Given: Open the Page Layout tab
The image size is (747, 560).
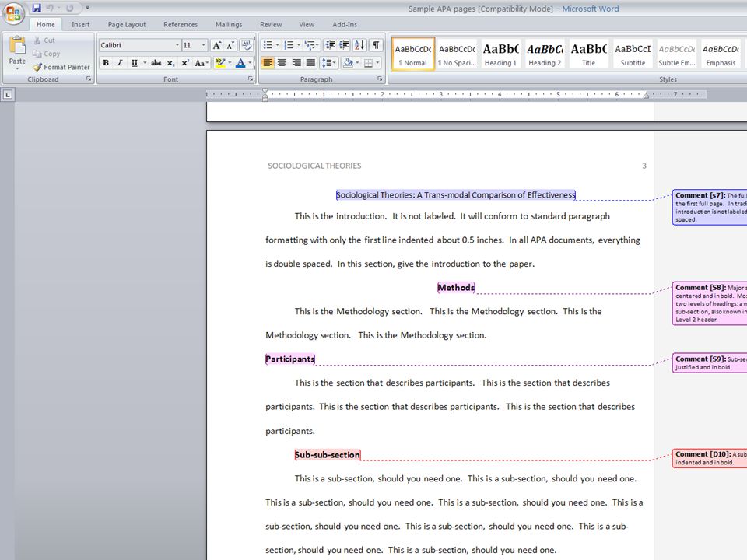Looking at the screenshot, I should pos(127,24).
